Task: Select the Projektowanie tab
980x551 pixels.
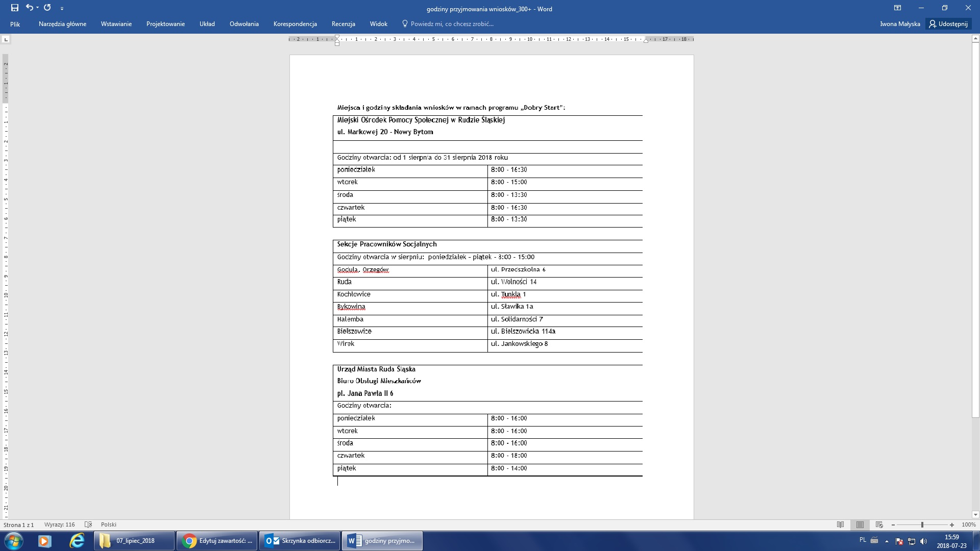Action: tap(165, 24)
